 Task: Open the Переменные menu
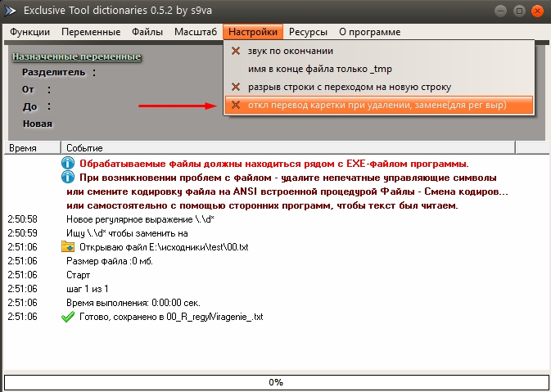click(x=91, y=32)
